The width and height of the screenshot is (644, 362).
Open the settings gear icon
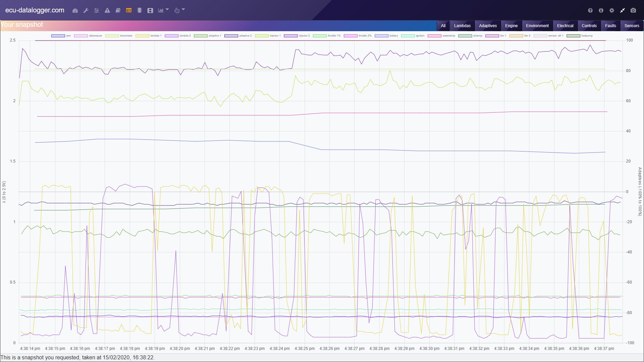[x=611, y=10]
